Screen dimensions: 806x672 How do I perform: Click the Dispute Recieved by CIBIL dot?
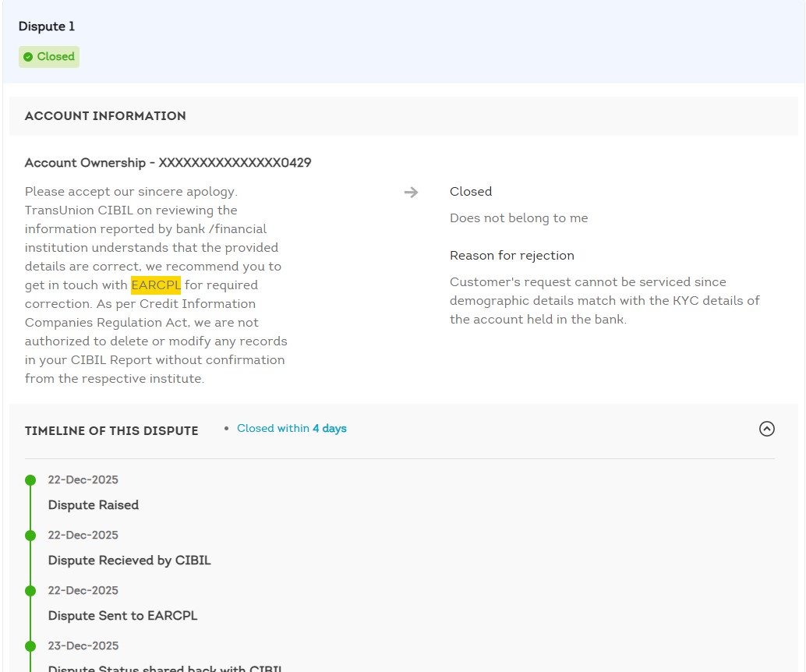coord(30,536)
